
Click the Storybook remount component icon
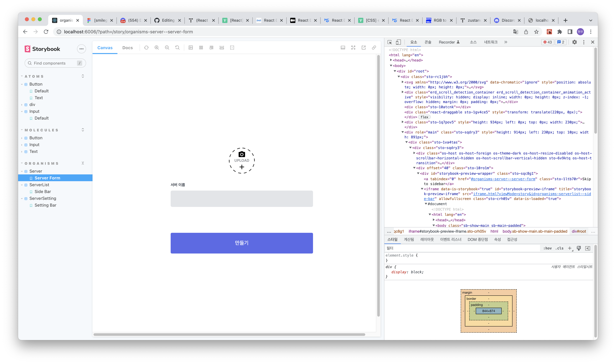pos(146,48)
